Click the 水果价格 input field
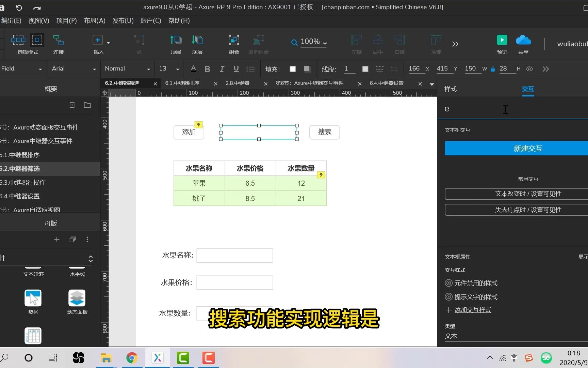The image size is (588, 368). pos(235,283)
